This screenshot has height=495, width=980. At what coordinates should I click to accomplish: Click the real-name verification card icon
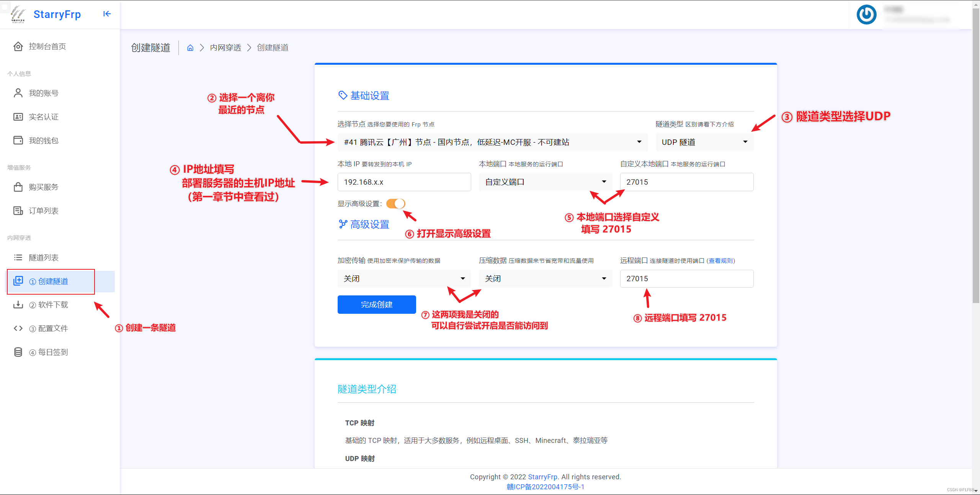[x=18, y=117]
